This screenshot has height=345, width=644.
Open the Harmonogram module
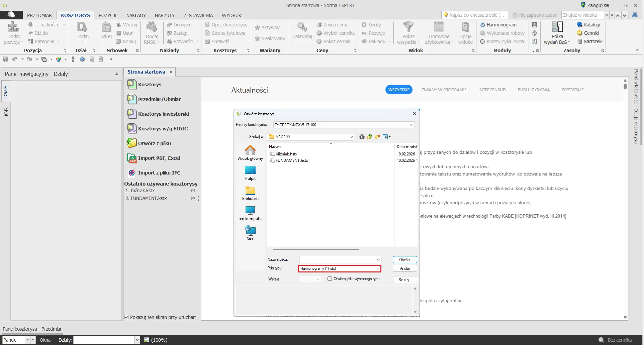point(498,25)
